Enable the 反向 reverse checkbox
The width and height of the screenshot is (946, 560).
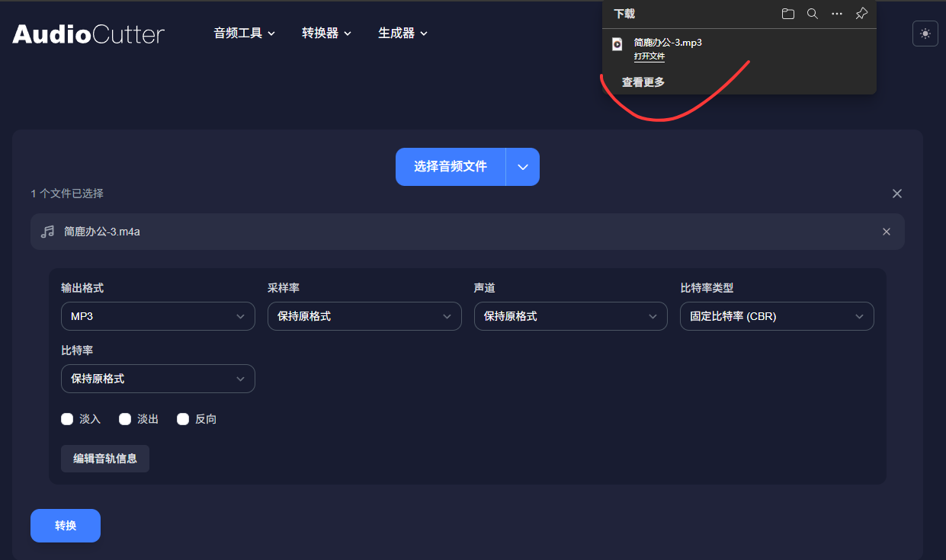click(x=183, y=419)
